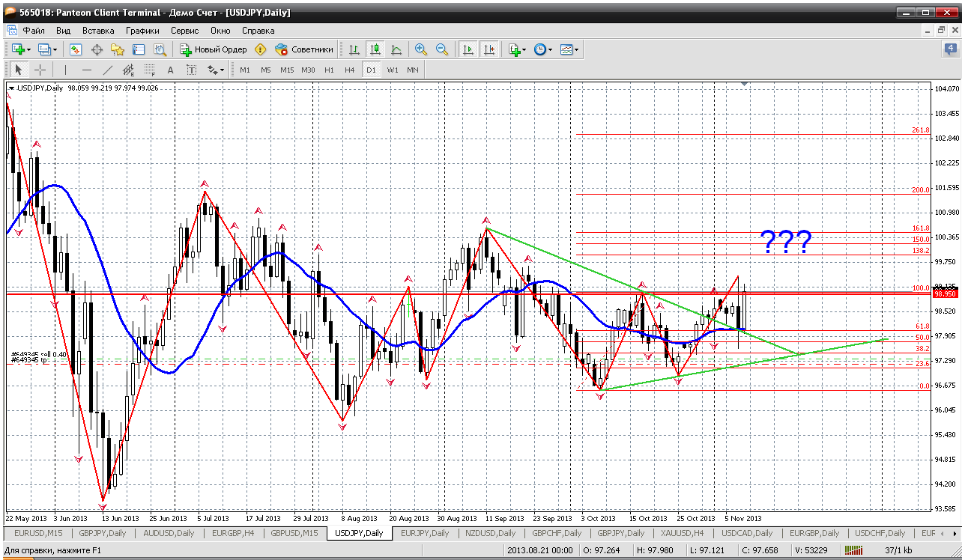
Task: Open the Market Watch window icon
Action: coord(76,49)
